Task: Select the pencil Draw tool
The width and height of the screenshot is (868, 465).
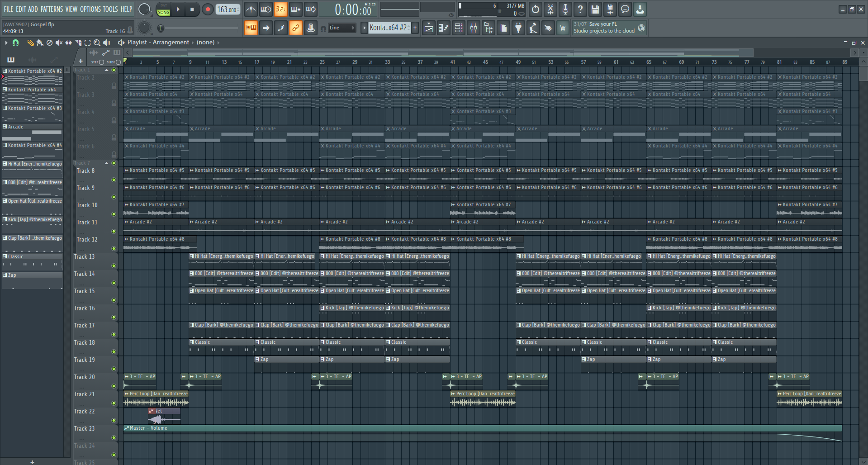Action: 30,43
